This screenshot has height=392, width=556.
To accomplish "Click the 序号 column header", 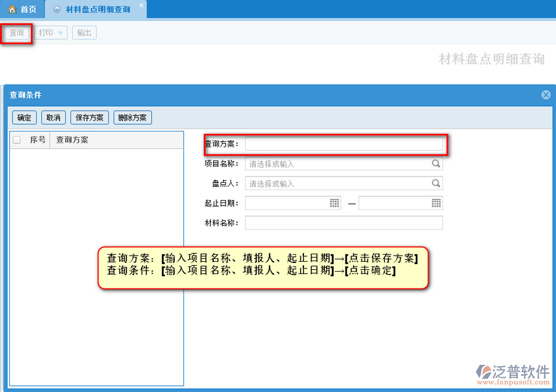I will point(38,140).
